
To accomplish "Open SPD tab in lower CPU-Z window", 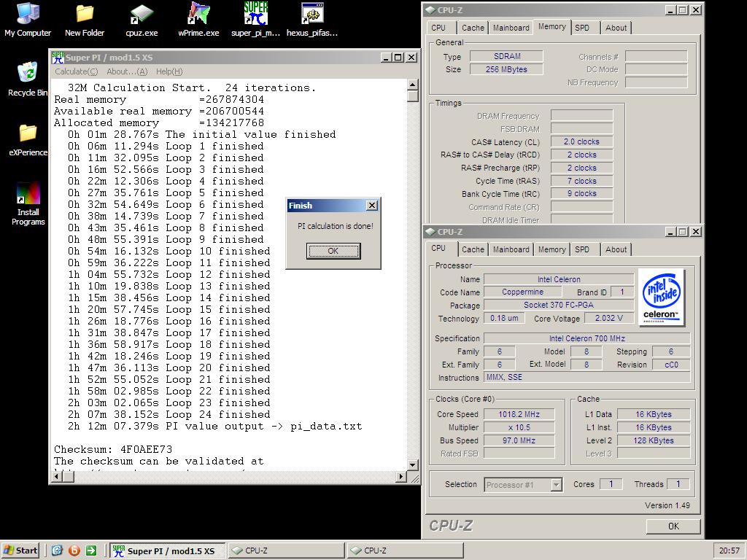I will click(582, 249).
